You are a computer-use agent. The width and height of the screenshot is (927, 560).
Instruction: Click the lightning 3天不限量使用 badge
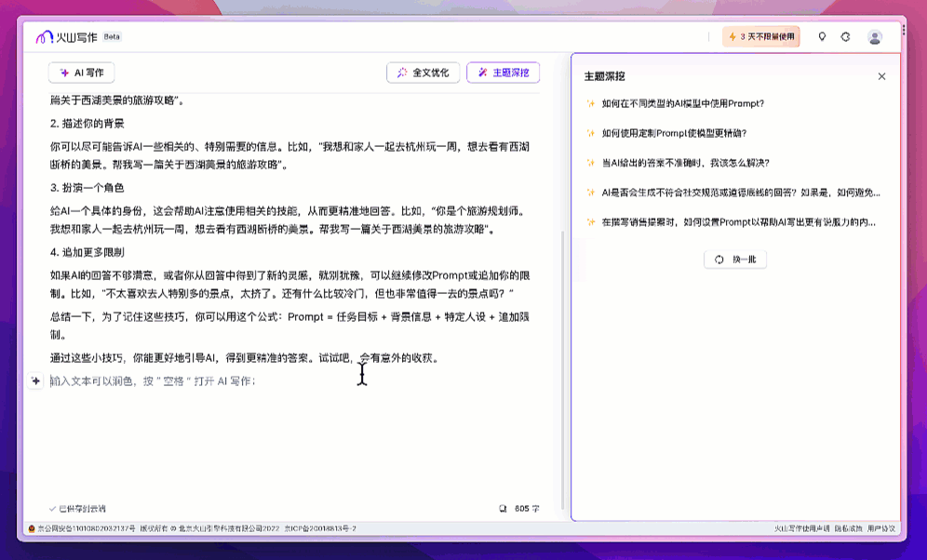[760, 37]
